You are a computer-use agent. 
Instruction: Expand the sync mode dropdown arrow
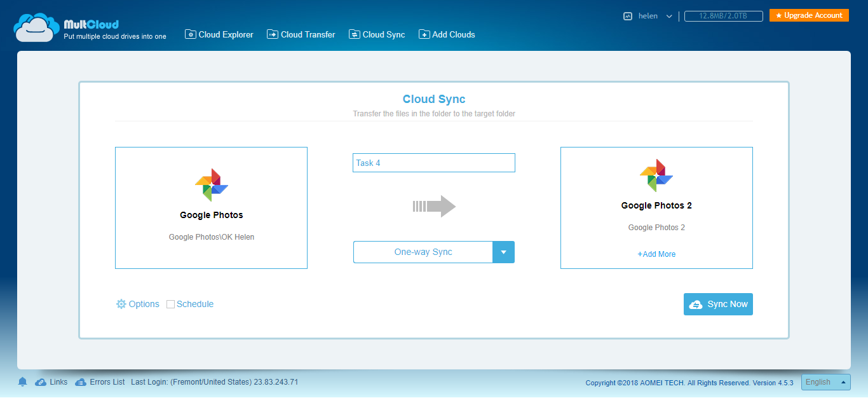503,252
